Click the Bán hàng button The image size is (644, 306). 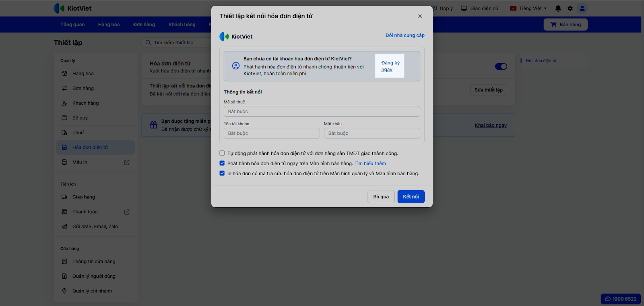point(566,25)
